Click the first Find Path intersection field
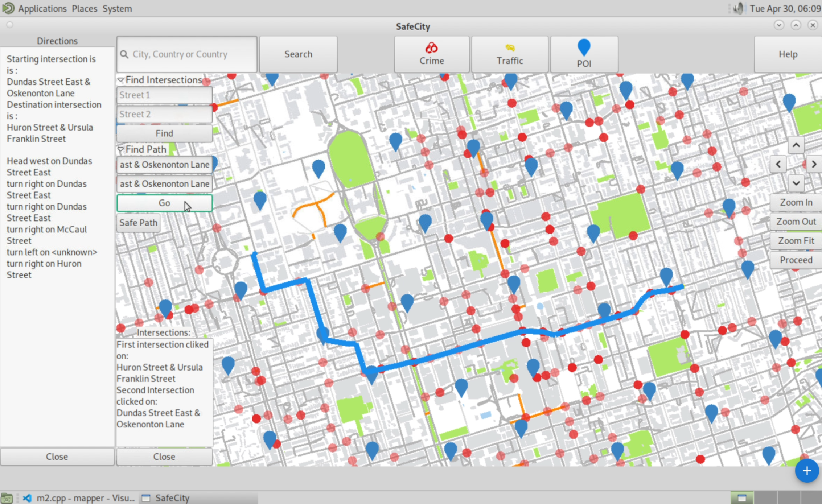822x504 pixels. tap(164, 165)
